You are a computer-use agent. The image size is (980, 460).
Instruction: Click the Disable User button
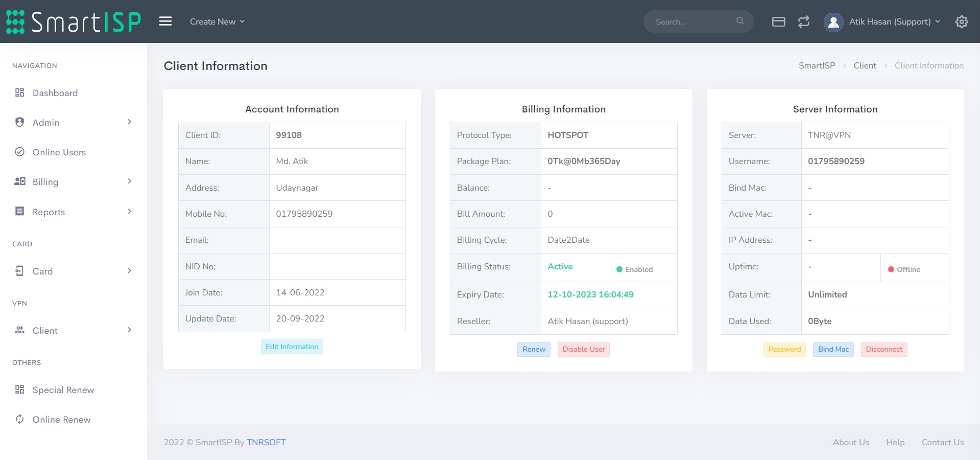(583, 349)
